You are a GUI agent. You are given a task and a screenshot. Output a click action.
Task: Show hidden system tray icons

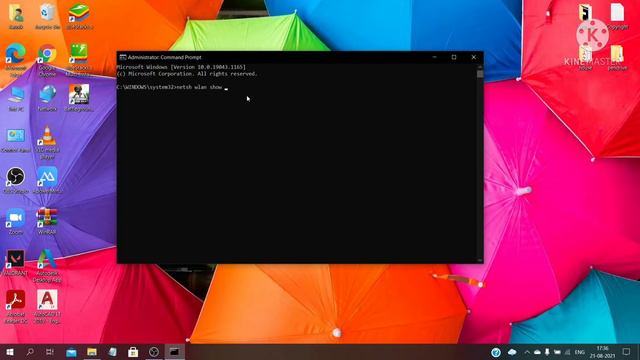click(x=527, y=352)
